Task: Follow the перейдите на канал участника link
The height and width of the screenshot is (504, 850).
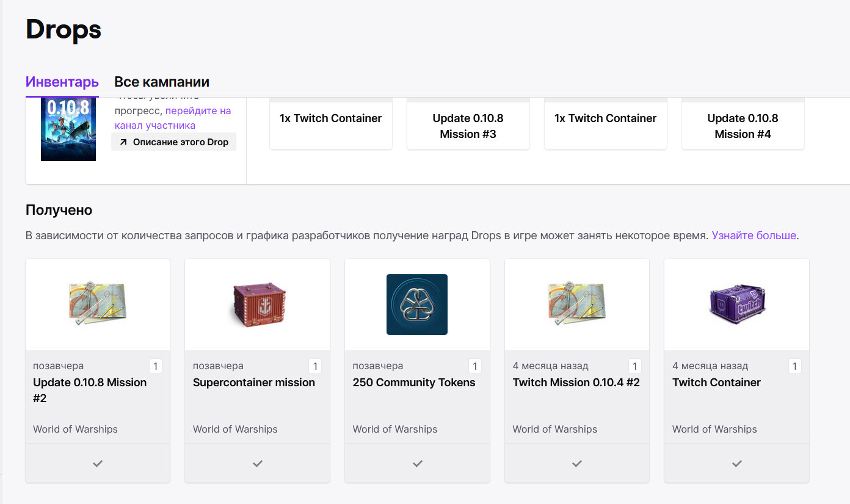Action: tap(173, 118)
